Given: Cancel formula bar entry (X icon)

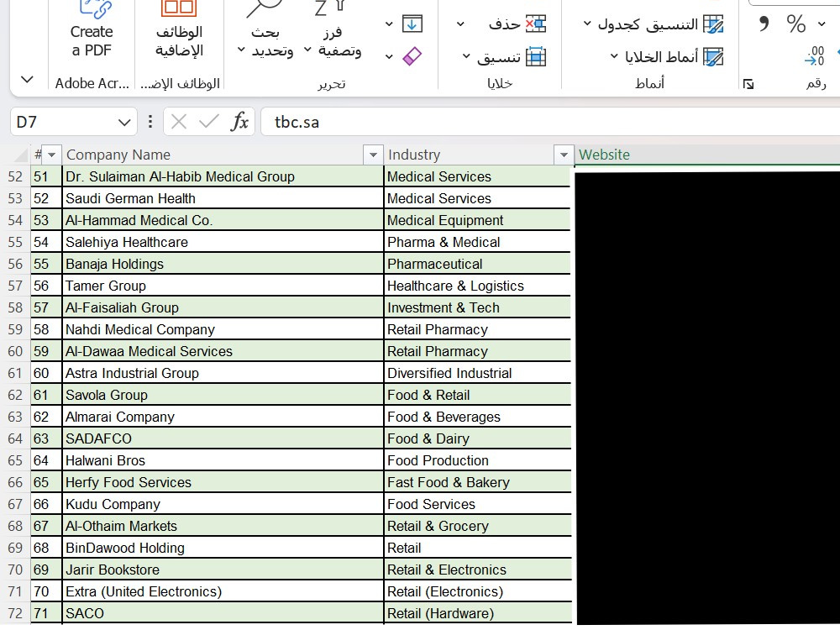Looking at the screenshot, I should (x=178, y=122).
